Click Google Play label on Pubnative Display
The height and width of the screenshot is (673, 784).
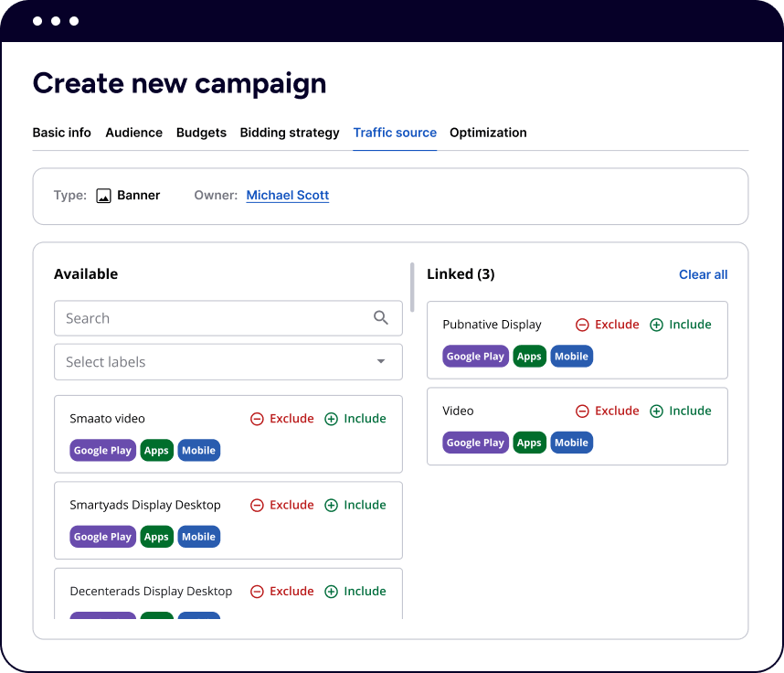[475, 357]
